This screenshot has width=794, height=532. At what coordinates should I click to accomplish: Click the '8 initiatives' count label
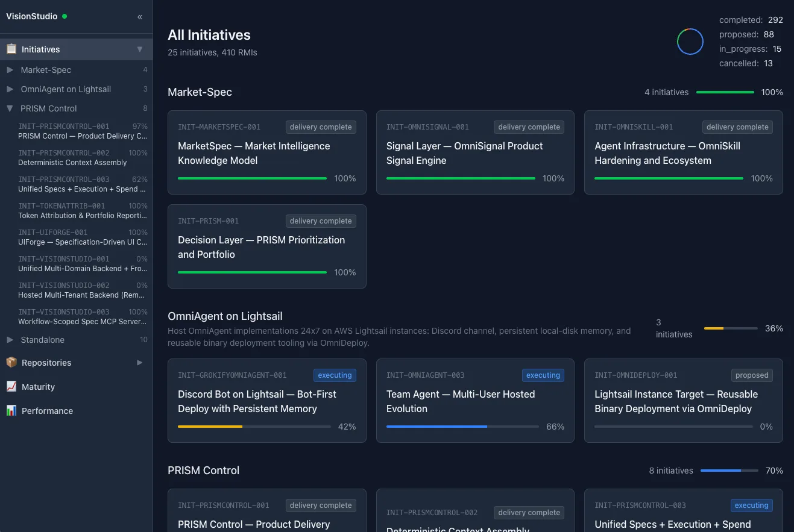pos(671,471)
